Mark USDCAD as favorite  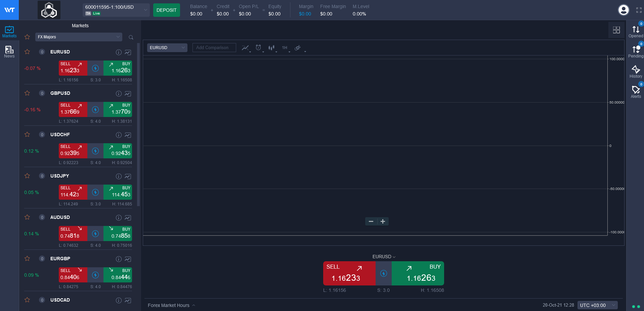pos(27,300)
